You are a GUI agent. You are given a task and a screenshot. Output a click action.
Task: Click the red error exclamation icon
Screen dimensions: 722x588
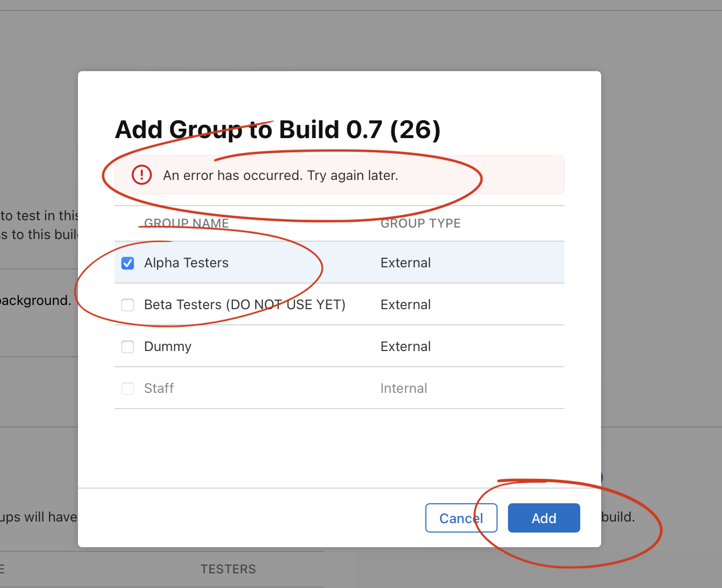coord(141,175)
